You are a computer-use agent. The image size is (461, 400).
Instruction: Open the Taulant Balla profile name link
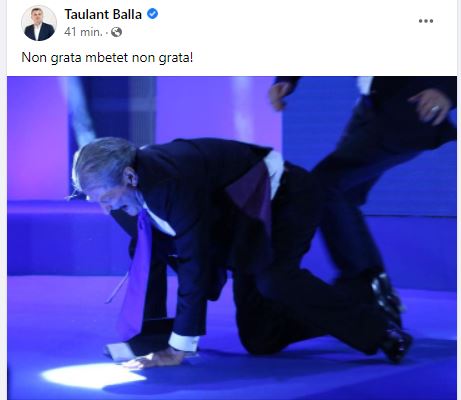point(103,14)
